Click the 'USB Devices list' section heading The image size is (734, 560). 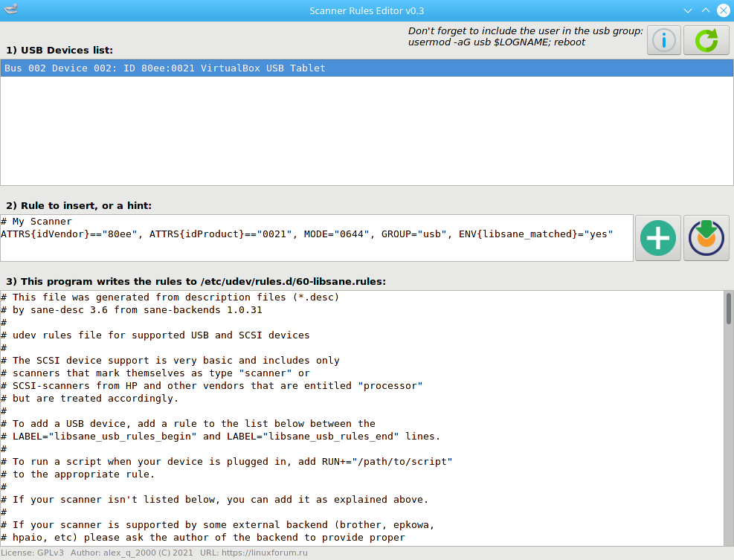pyautogui.click(x=59, y=51)
